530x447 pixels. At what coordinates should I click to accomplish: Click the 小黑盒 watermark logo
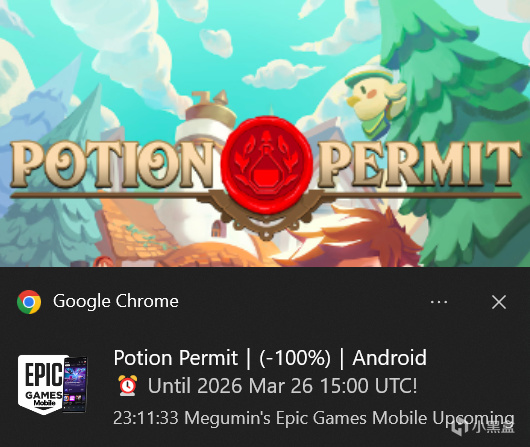point(483,426)
